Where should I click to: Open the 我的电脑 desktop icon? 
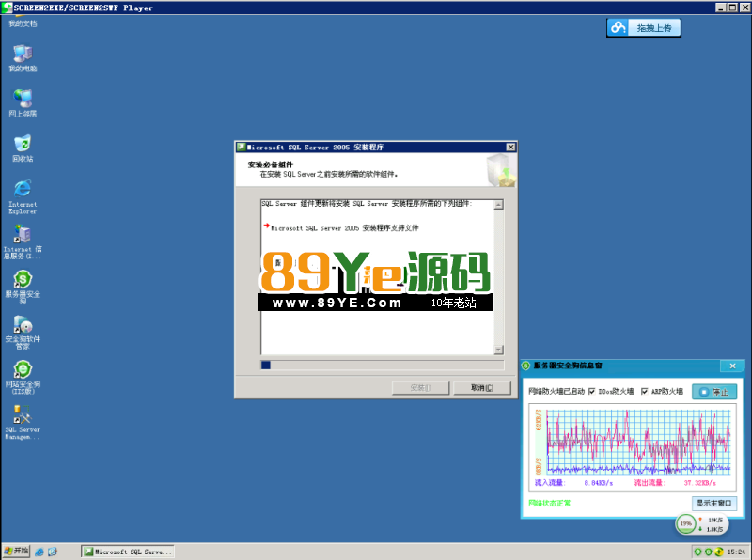(x=23, y=58)
